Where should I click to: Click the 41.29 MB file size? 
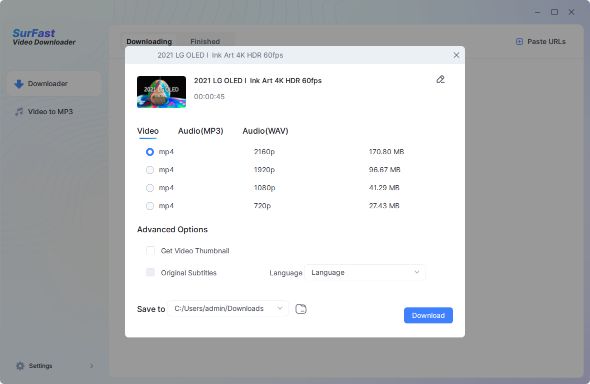point(384,187)
